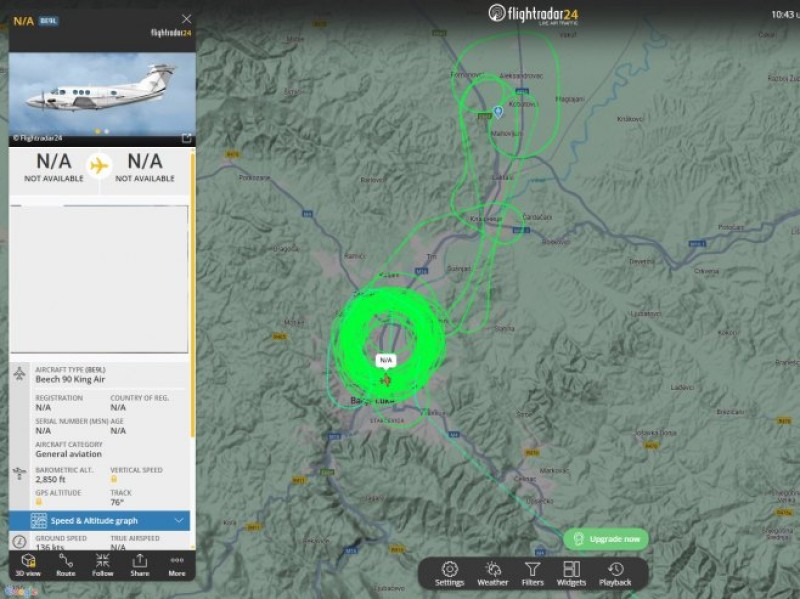Open the Widgets menu

tap(571, 573)
